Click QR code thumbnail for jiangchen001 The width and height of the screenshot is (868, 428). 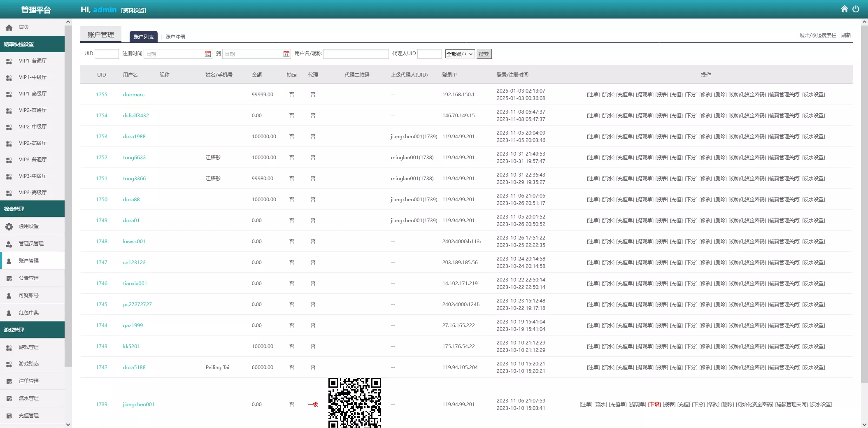(x=354, y=402)
